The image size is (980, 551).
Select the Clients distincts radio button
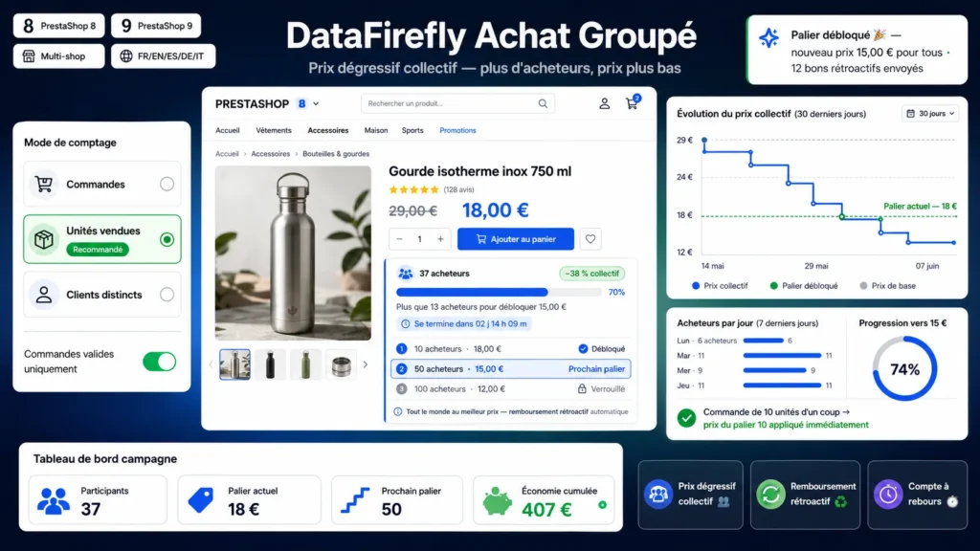click(x=167, y=295)
